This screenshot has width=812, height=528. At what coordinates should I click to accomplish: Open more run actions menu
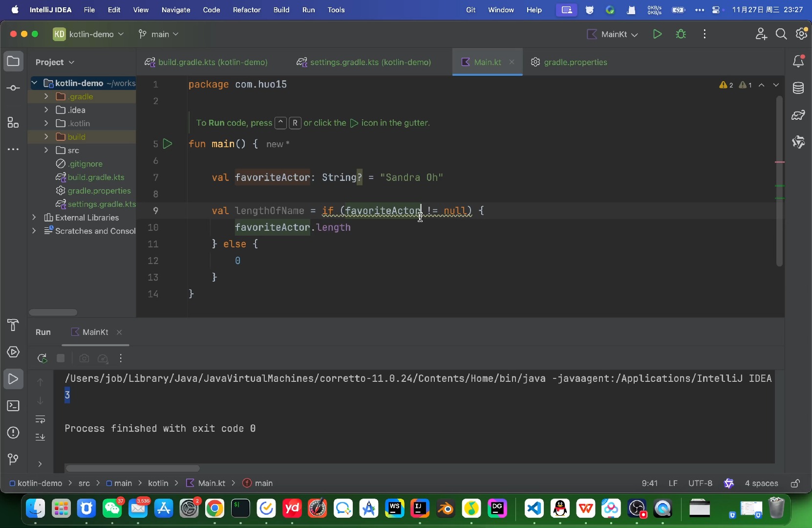point(705,34)
